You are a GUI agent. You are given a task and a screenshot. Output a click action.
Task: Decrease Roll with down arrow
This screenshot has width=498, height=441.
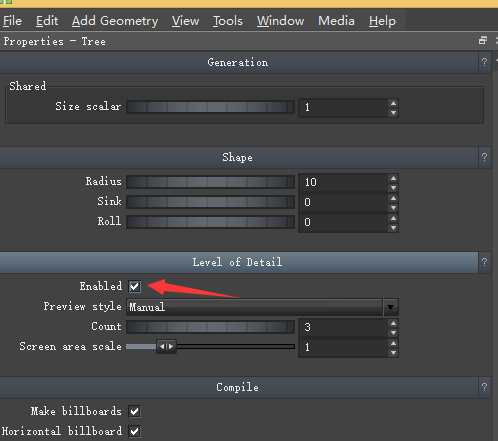click(x=393, y=228)
